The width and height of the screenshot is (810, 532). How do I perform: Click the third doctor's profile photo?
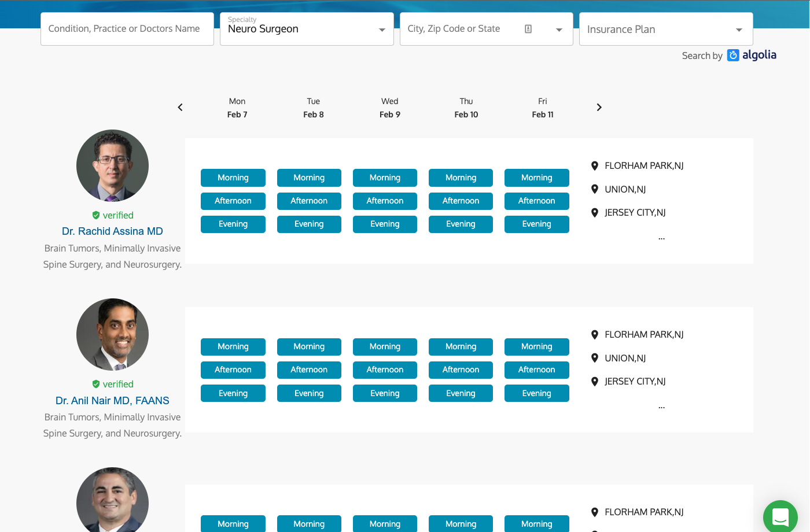pyautogui.click(x=112, y=500)
